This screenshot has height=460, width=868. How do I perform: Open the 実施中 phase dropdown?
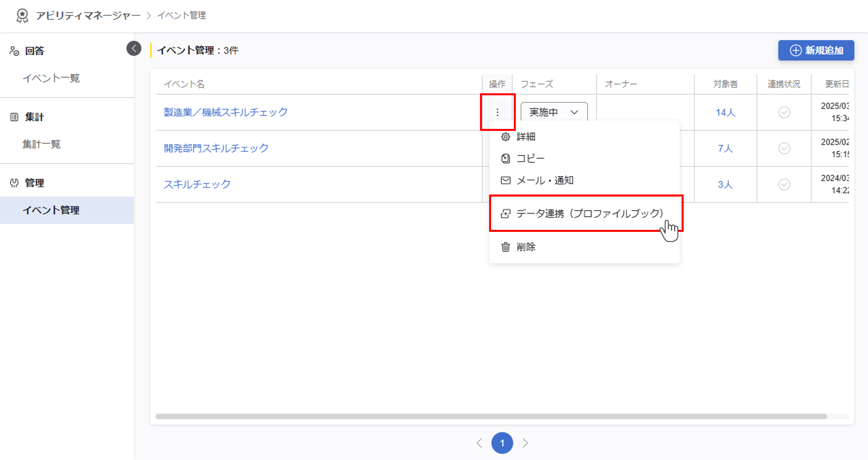(x=554, y=112)
